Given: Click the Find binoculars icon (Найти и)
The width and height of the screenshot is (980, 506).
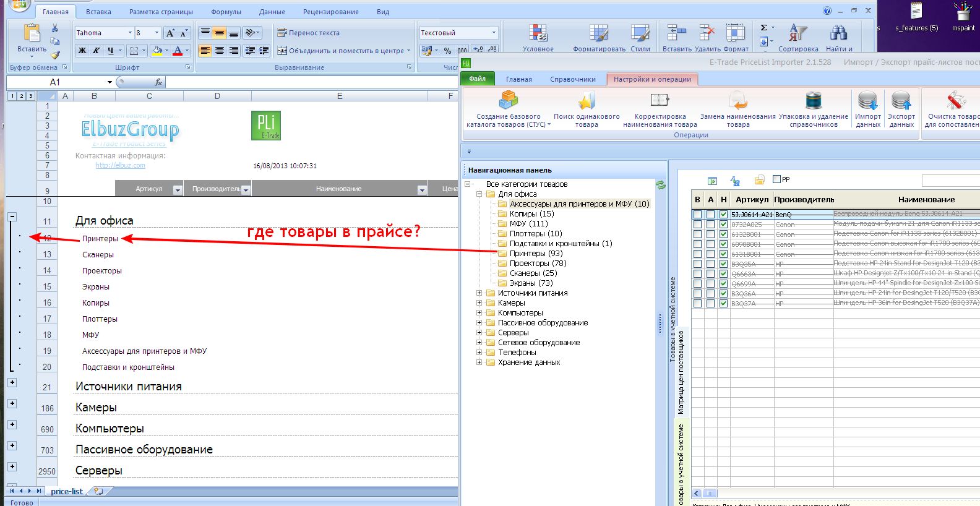Looking at the screenshot, I should click(x=838, y=33).
